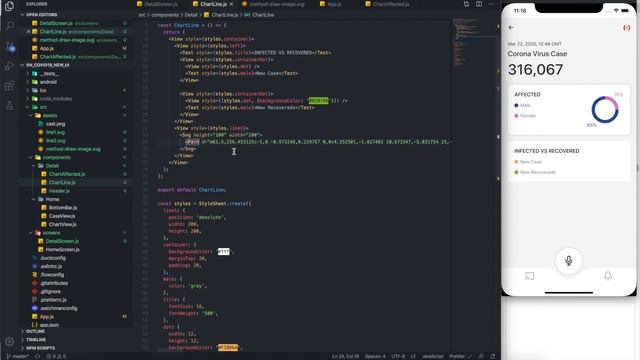Switch to the method-draw-image.svg tab
This screenshot has width=640, height=360.
click(x=273, y=4)
